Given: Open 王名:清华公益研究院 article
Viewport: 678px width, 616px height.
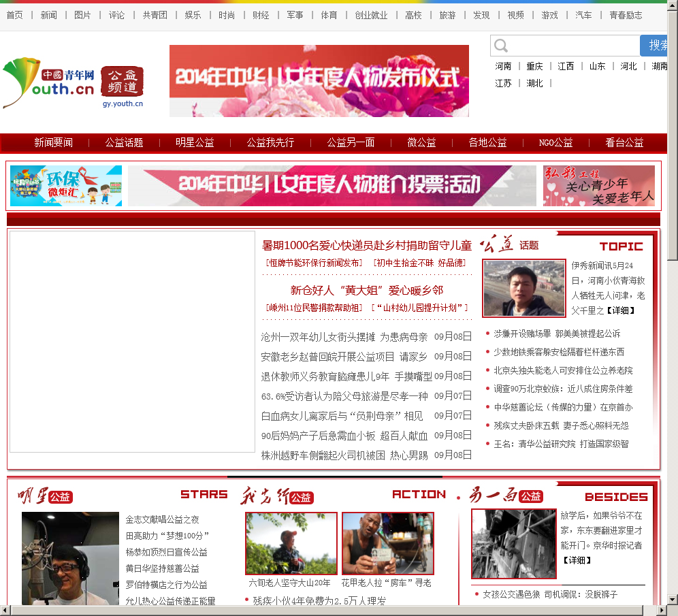Looking at the screenshot, I should [561, 444].
